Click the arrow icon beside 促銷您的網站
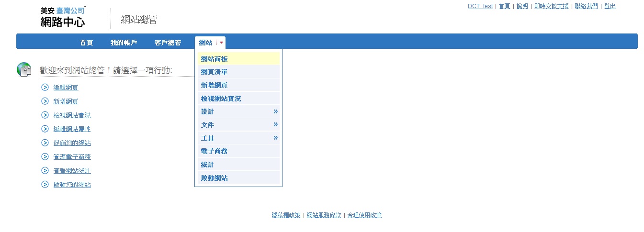The height and width of the screenshot is (232, 644). (45, 143)
